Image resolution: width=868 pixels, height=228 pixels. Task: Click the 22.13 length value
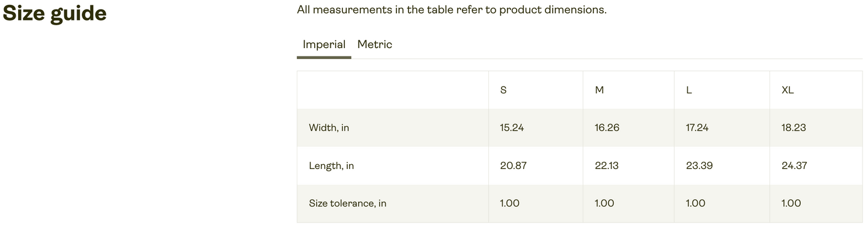(x=607, y=165)
